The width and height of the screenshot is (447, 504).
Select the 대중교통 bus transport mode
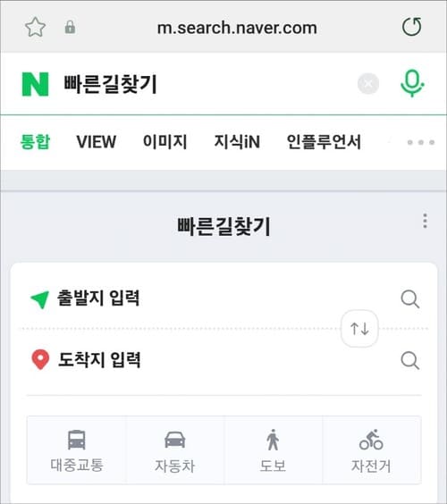(x=77, y=450)
